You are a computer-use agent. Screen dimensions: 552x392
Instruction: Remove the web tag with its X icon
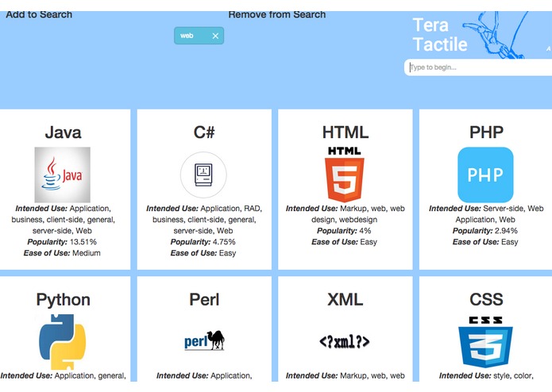(x=215, y=36)
